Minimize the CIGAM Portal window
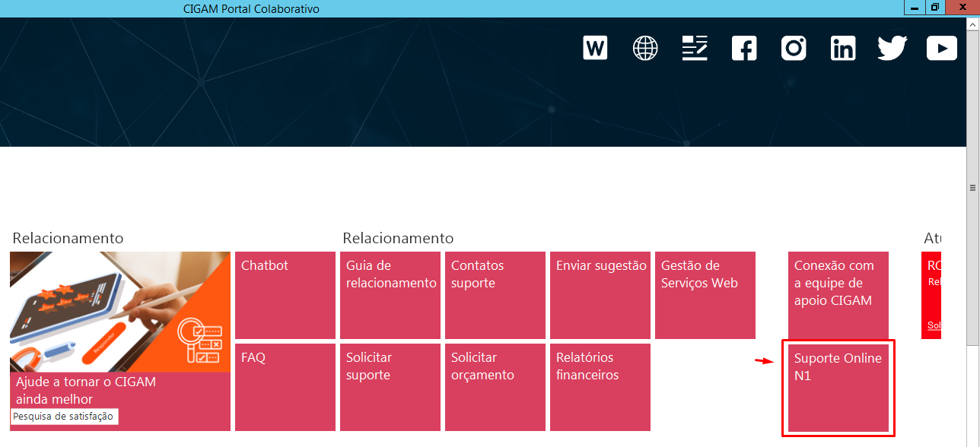Viewport: 980px width, 447px height. [915, 8]
